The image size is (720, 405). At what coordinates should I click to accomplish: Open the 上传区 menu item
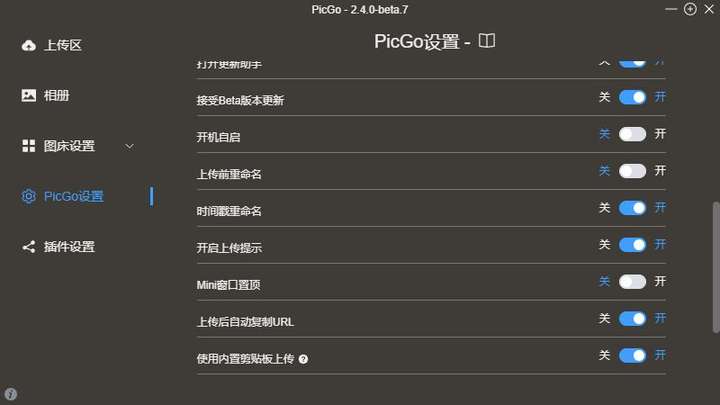coord(62,45)
